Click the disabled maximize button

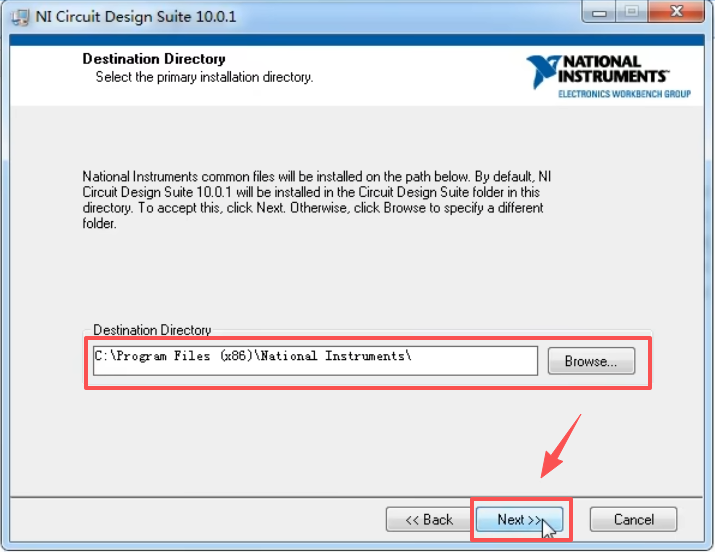[632, 12]
